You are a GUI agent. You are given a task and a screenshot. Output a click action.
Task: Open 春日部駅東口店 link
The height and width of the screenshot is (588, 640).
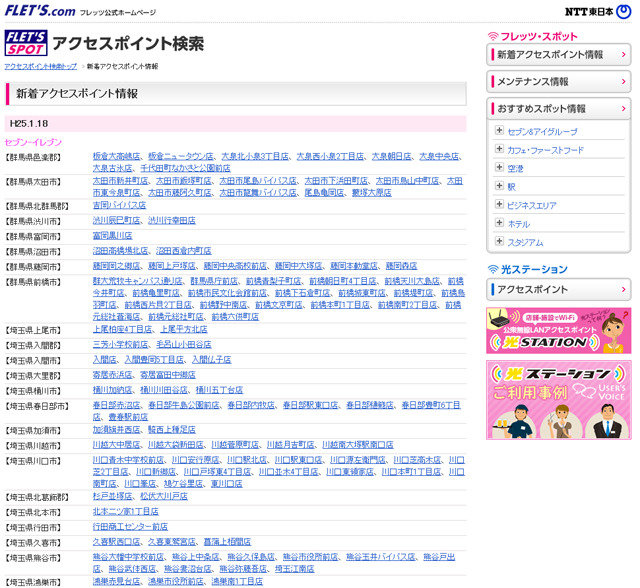click(311, 405)
